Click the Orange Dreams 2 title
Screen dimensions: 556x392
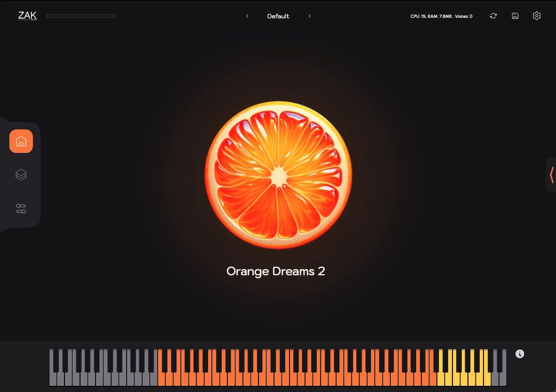click(x=276, y=271)
